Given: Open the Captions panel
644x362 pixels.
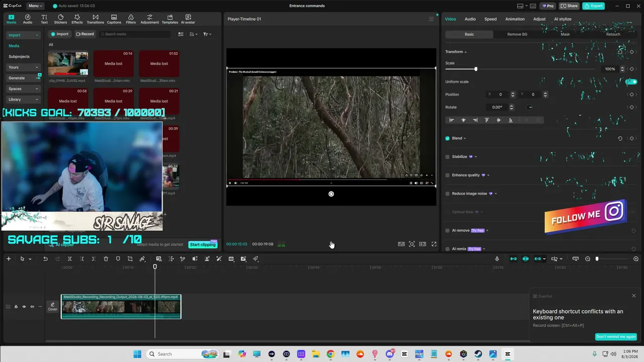Looking at the screenshot, I should (114, 19).
